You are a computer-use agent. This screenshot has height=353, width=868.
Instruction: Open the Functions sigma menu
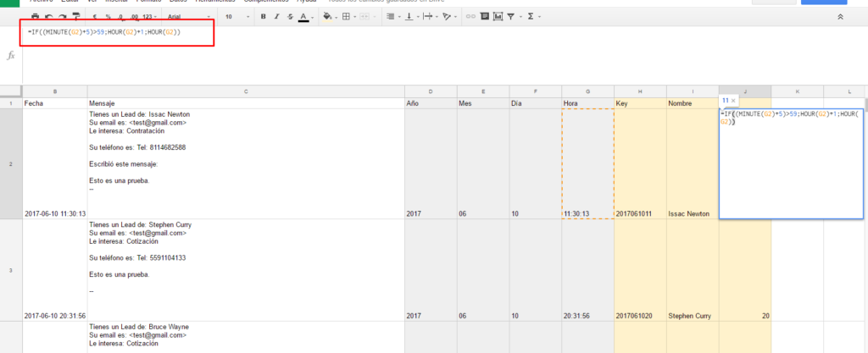(x=532, y=17)
